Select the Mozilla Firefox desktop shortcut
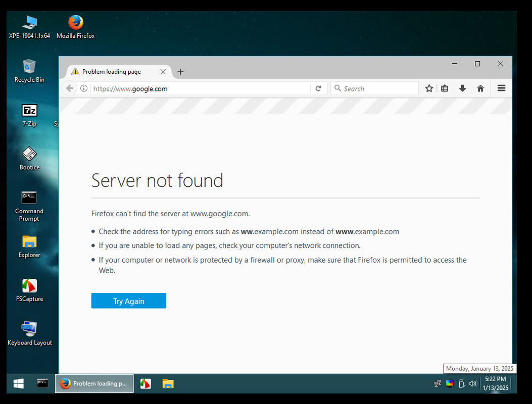This screenshot has height=404, width=532. (x=75, y=27)
